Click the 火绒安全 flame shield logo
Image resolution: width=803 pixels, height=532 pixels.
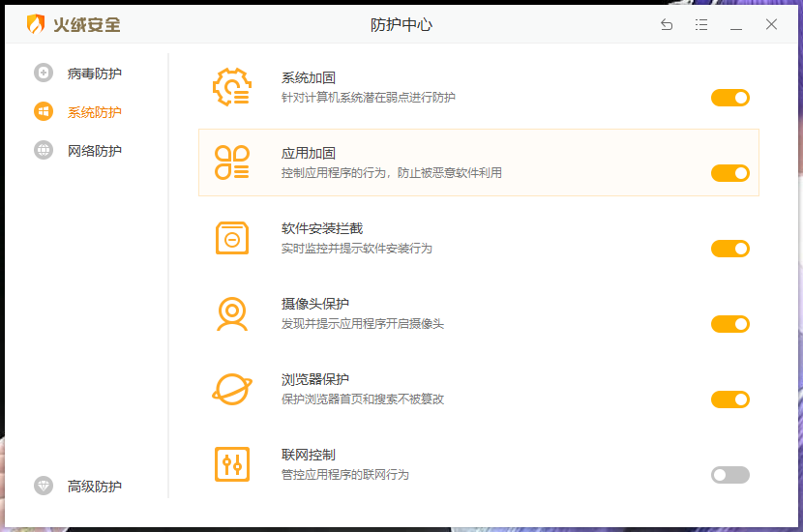tap(36, 24)
